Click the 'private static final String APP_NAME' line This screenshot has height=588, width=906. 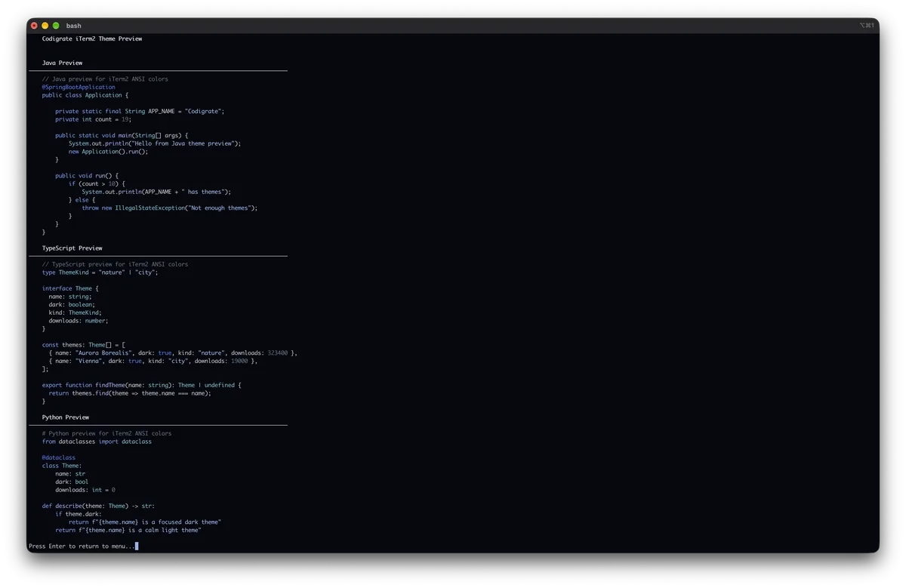(140, 111)
